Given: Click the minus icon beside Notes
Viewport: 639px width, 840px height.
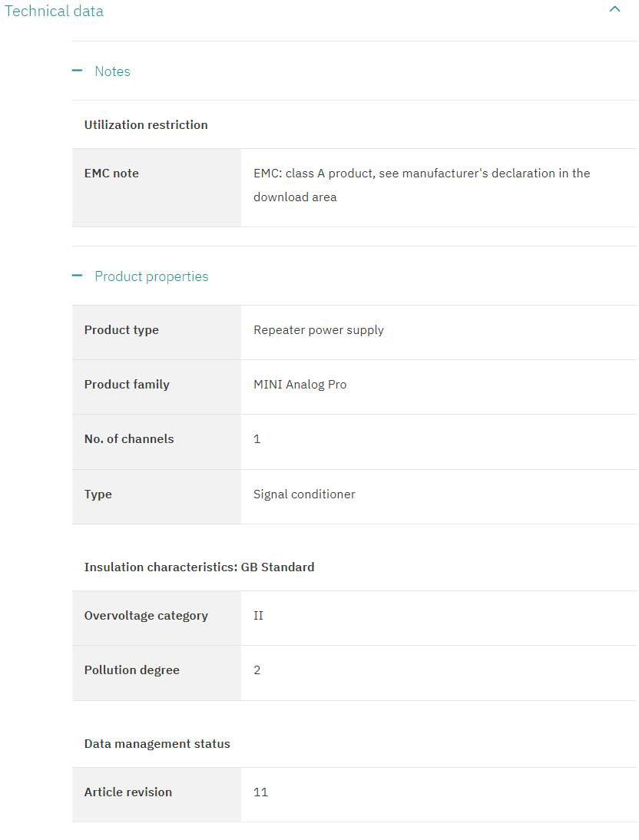Looking at the screenshot, I should point(77,71).
